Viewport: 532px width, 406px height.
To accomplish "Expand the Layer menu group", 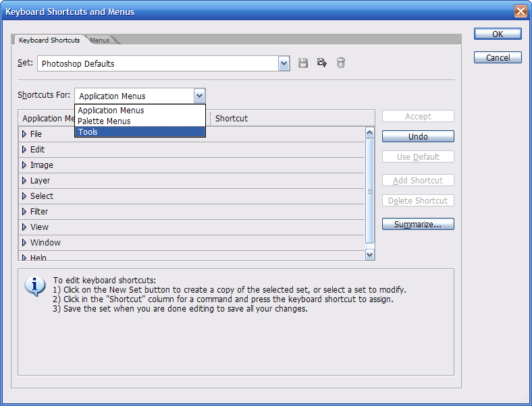I will (24, 181).
